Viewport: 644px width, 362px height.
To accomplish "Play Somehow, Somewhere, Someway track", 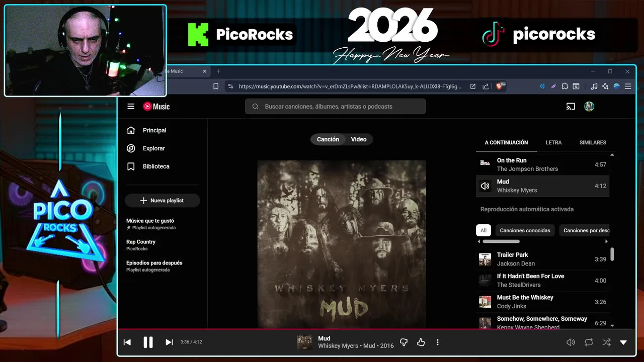I will (542, 322).
